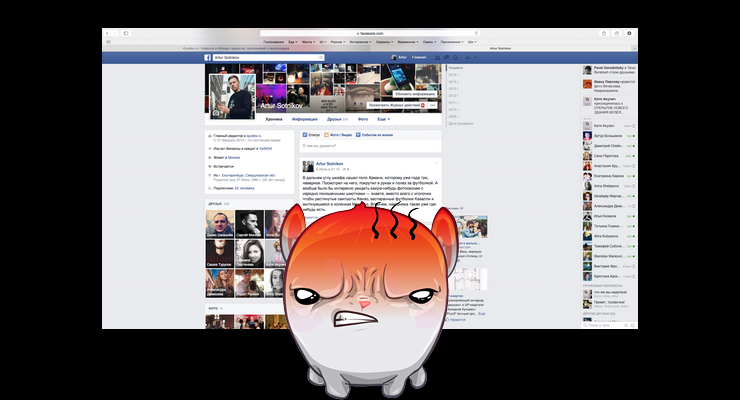Click the Artur Sotnikov post author name
Image resolution: width=740 pixels, height=400 pixels.
[329, 164]
